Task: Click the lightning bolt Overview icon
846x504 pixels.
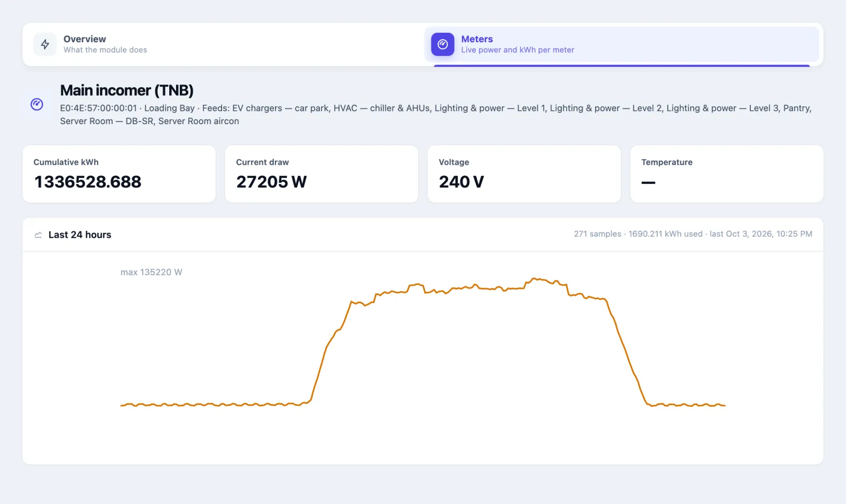Action: coord(45,44)
